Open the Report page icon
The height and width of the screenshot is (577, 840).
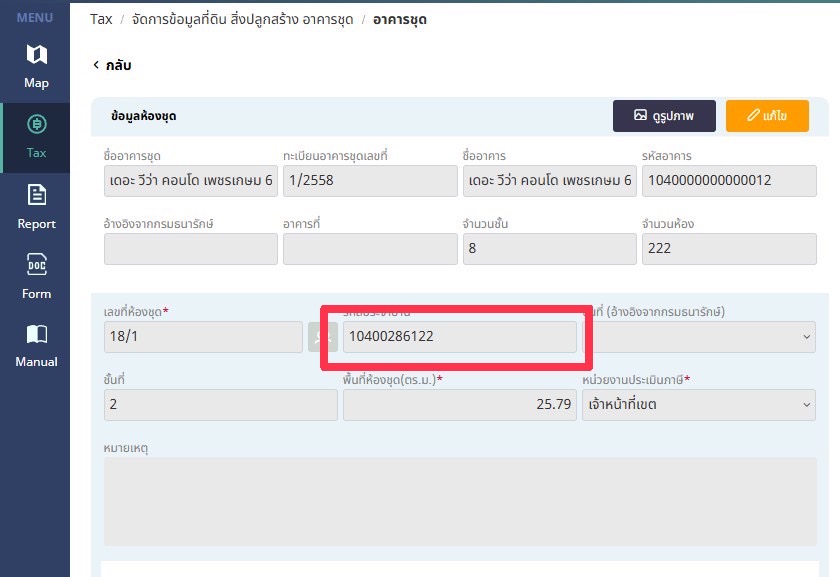pos(36,207)
